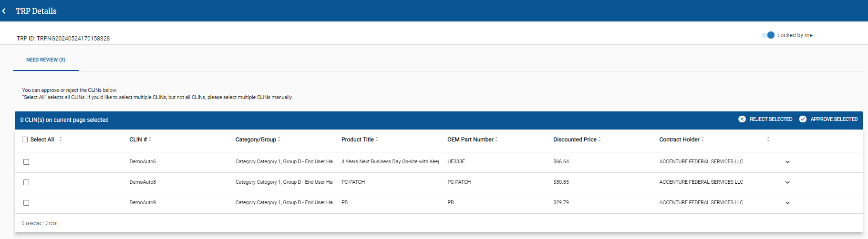Check the Select All checkbox
Screen dimensions: 868x239
tap(25, 139)
